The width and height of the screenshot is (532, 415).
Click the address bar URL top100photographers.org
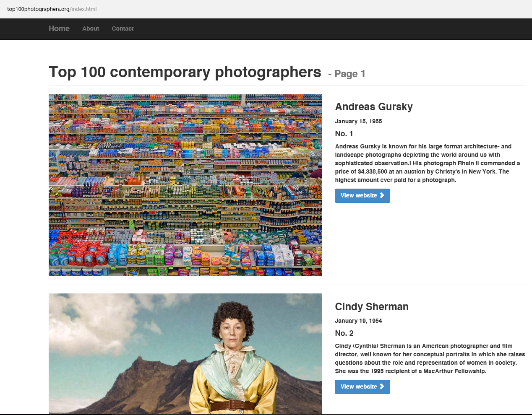pyautogui.click(x=52, y=9)
